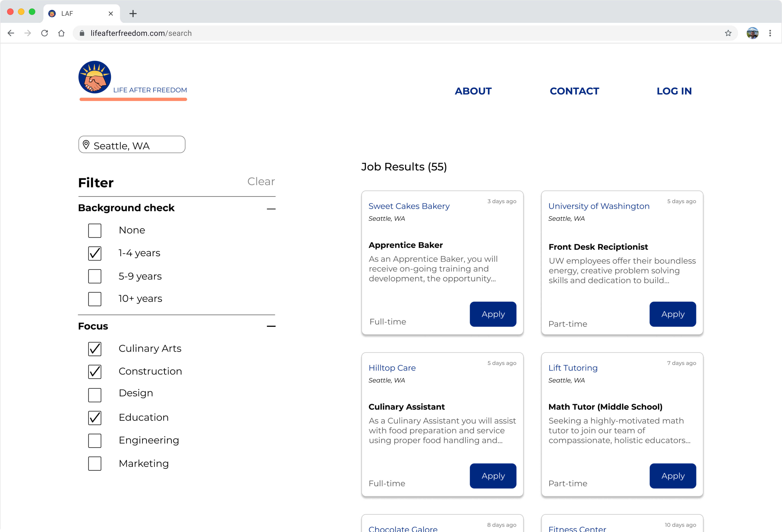
Task: Click the Life After Freedom handshake logo
Action: [94, 77]
